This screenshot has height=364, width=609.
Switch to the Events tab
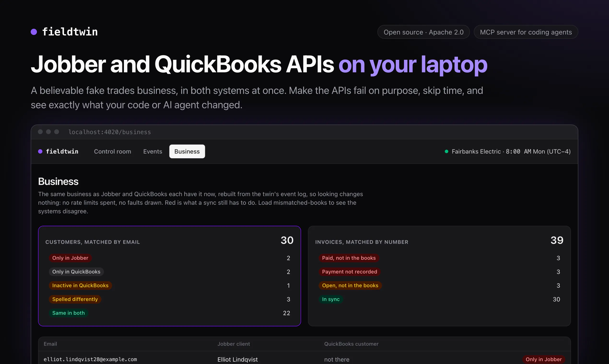[x=153, y=151]
